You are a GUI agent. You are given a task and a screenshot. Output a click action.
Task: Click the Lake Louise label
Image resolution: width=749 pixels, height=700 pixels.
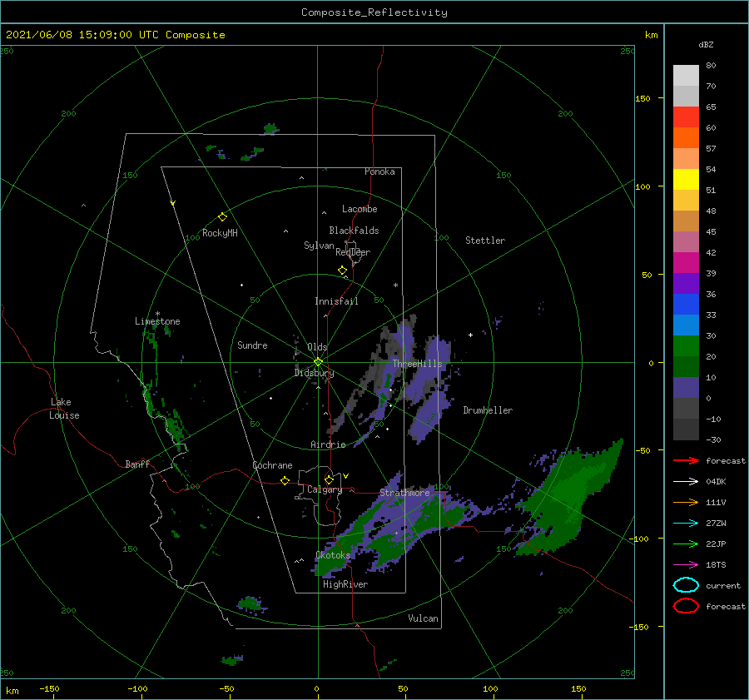(64, 409)
